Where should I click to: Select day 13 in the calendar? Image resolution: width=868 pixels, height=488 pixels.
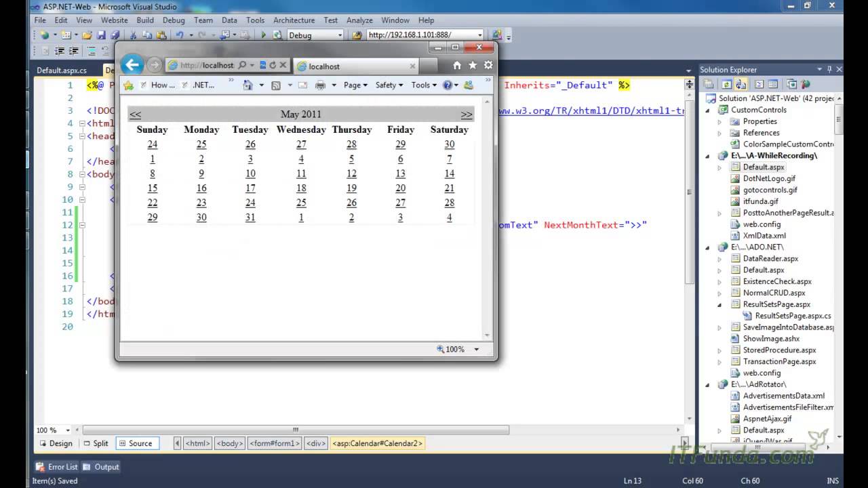click(400, 174)
